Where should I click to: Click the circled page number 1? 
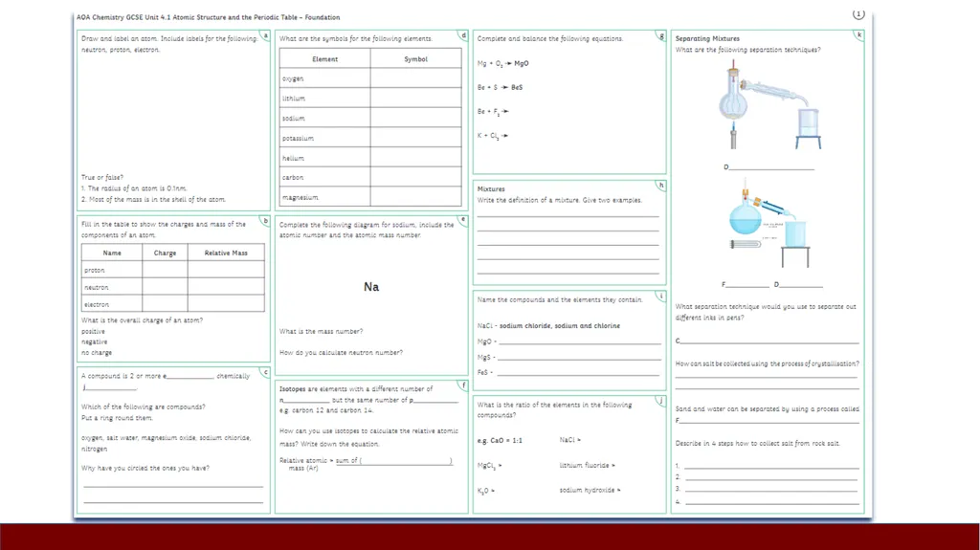click(858, 14)
